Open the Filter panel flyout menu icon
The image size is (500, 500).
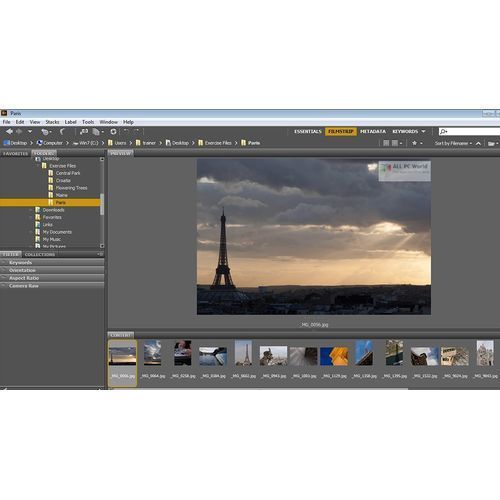point(100,254)
